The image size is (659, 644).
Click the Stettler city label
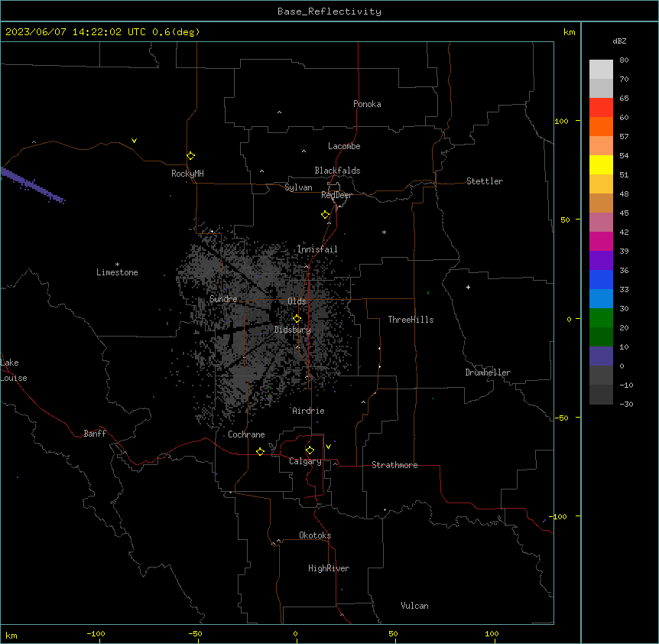485,181
